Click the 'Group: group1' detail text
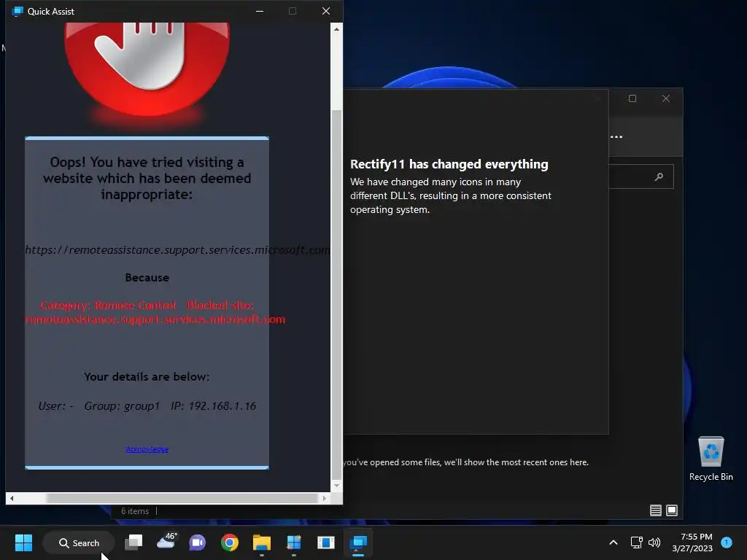This screenshot has width=747, height=560. click(x=122, y=406)
